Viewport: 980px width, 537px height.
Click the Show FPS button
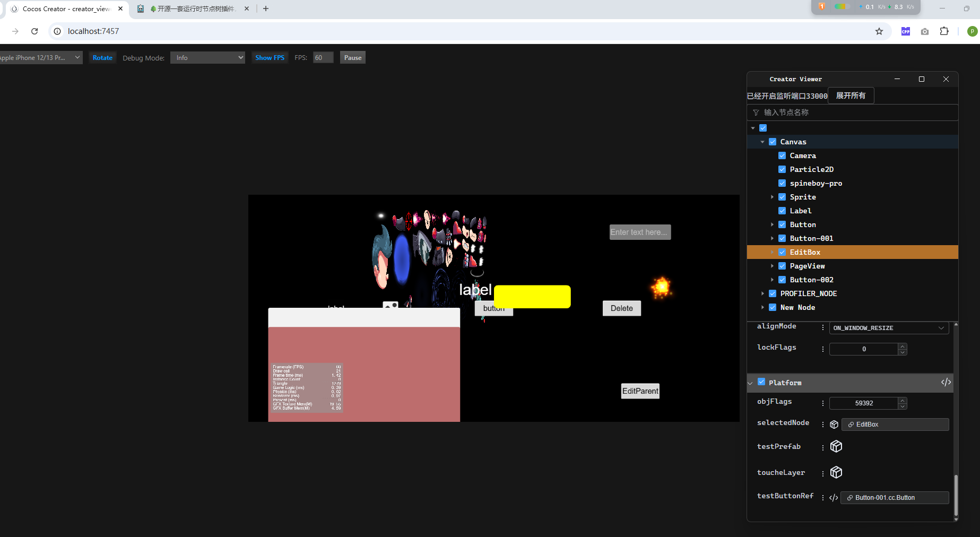click(x=270, y=58)
